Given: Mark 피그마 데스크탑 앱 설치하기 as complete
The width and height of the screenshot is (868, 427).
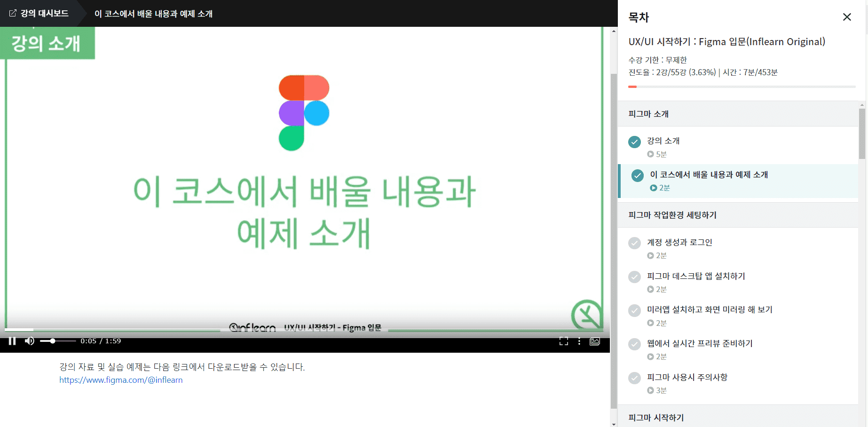Looking at the screenshot, I should [x=634, y=277].
